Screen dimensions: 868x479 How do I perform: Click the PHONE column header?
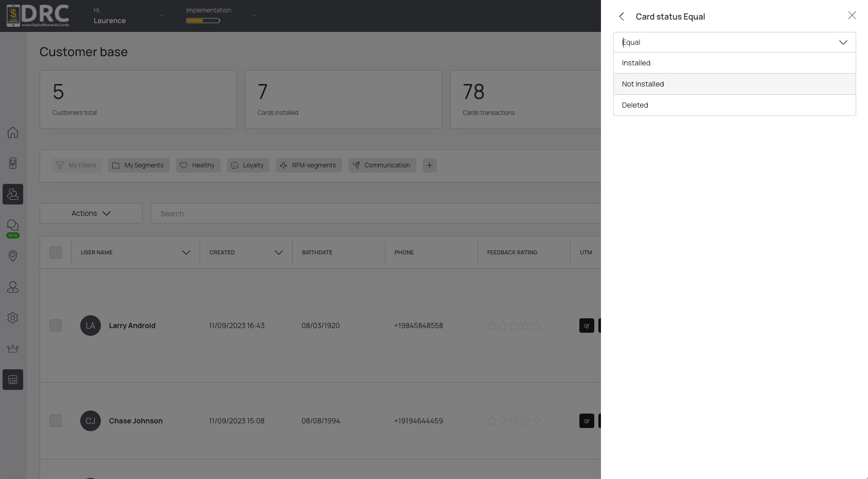click(404, 252)
